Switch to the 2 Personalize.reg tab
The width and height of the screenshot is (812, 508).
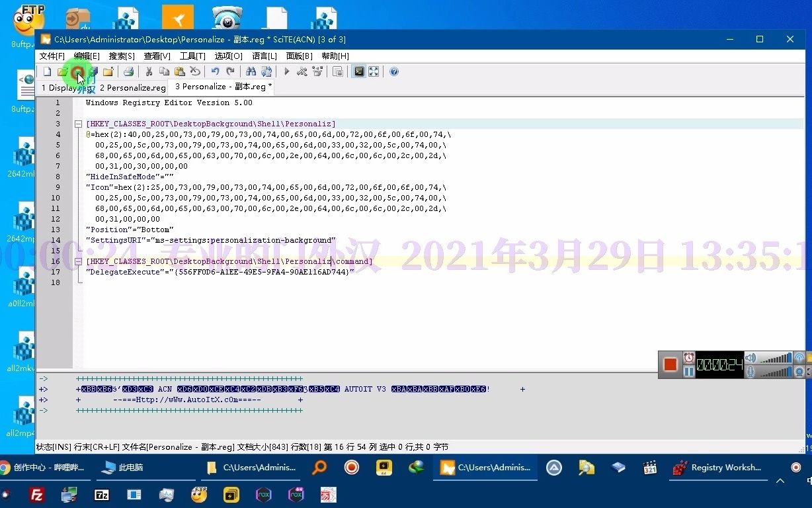coord(132,87)
